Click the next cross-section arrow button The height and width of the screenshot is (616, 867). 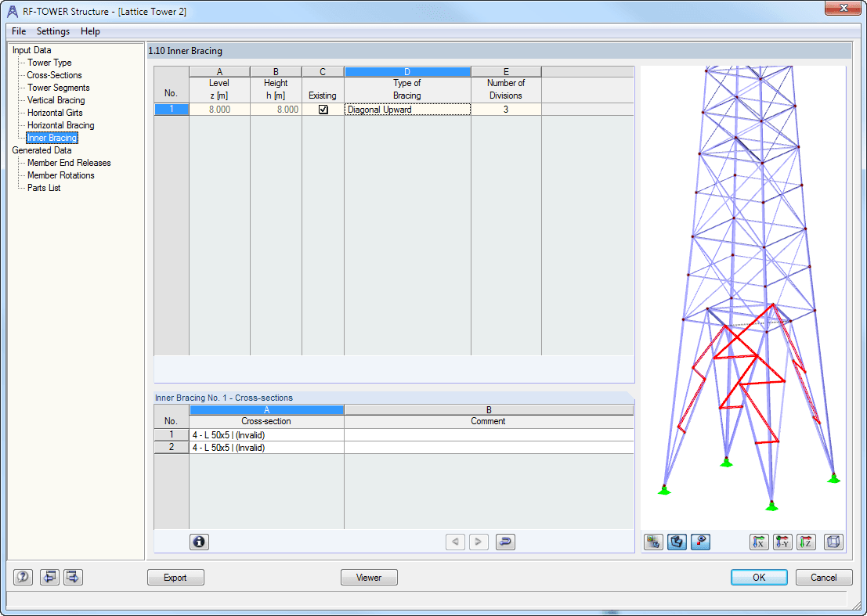click(479, 542)
